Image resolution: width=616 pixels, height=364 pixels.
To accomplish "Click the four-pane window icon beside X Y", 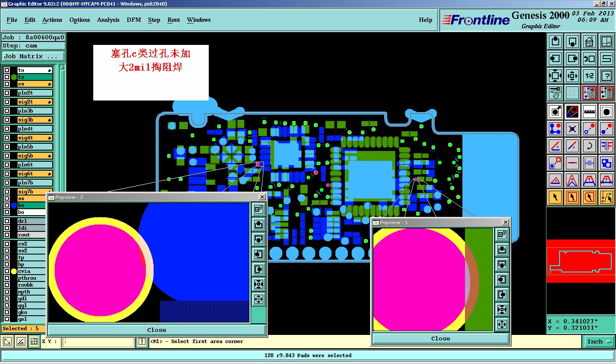I will tap(34, 341).
